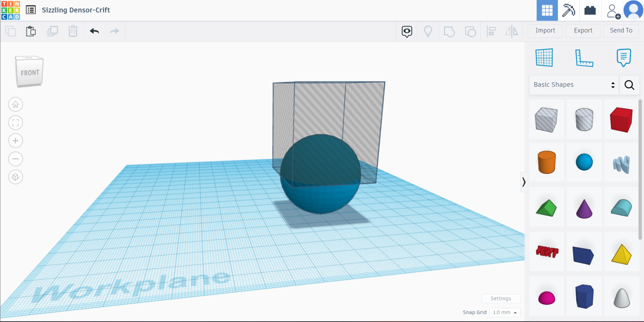The width and height of the screenshot is (644, 322).
Task: Copy the selection with the Copy icon
Action: click(x=11, y=31)
